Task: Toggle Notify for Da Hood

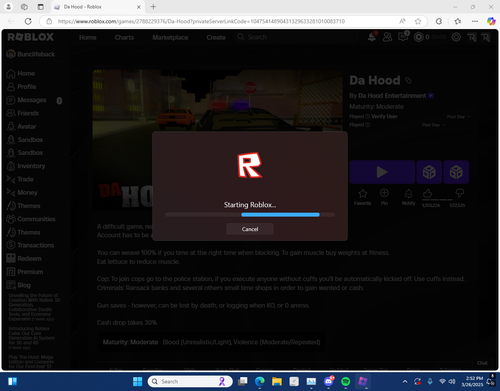Action: 409,197
